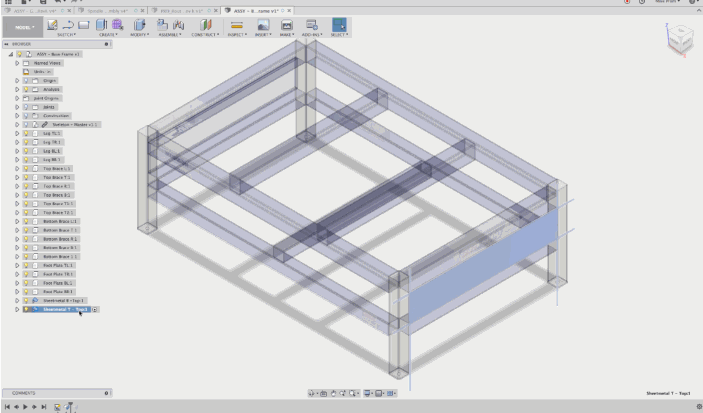
Task: Select the Joint tool icon
Action: 178,25
